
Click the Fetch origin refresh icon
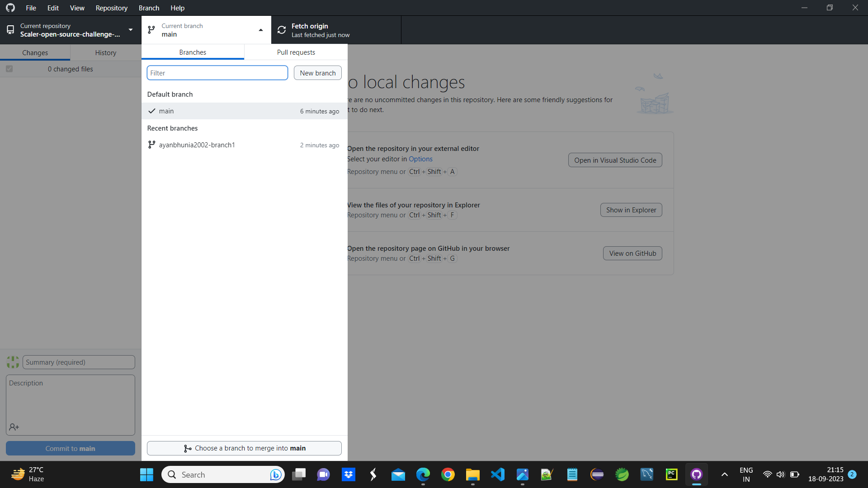coord(281,29)
